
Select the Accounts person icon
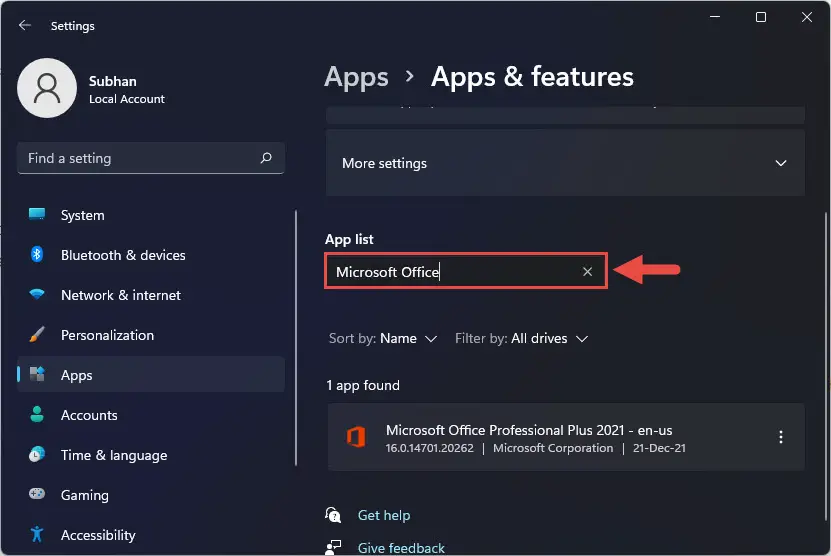coord(37,414)
